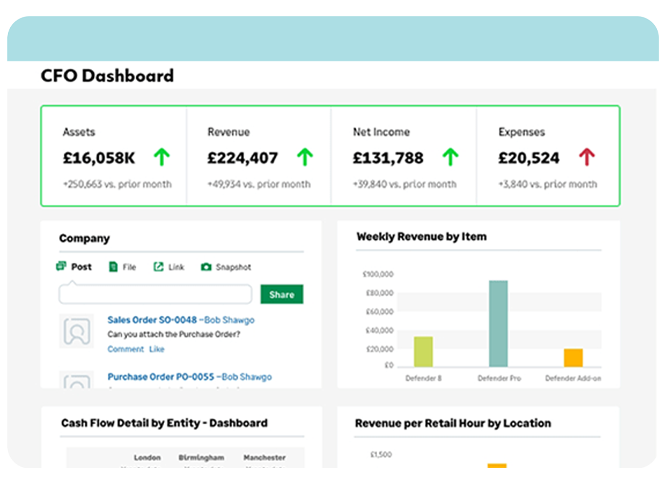
Task: Click the Link external icon
Action: [x=158, y=267]
